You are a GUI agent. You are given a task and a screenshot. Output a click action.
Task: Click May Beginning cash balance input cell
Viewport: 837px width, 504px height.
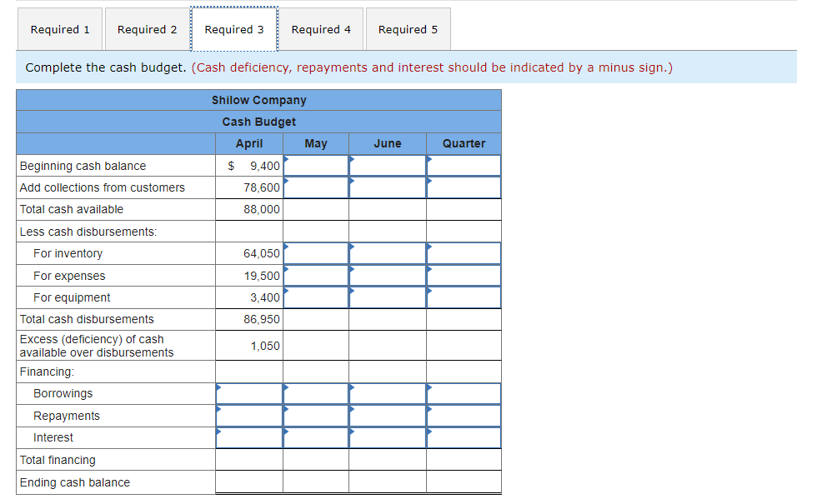(316, 165)
